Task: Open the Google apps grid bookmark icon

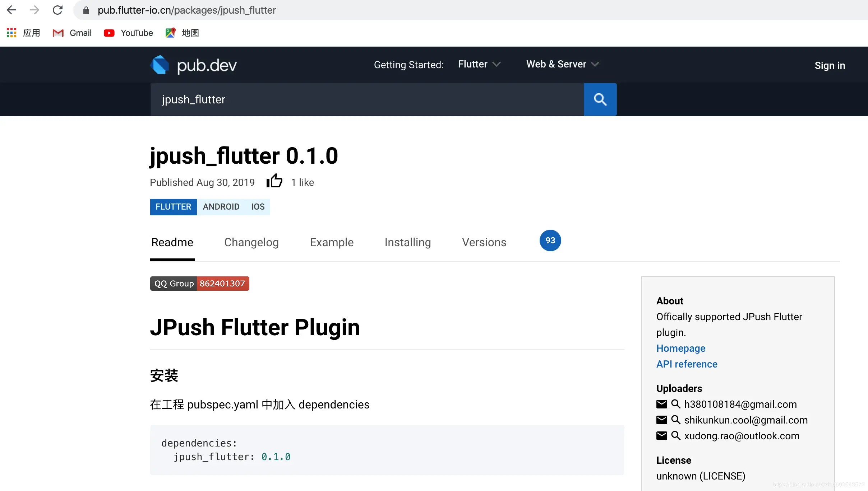Action: 11,33
